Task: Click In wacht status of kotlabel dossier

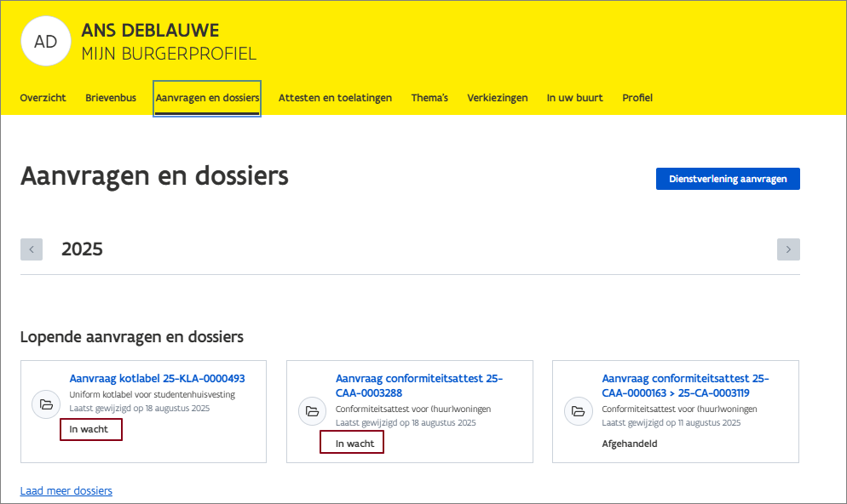Action: tap(89, 430)
